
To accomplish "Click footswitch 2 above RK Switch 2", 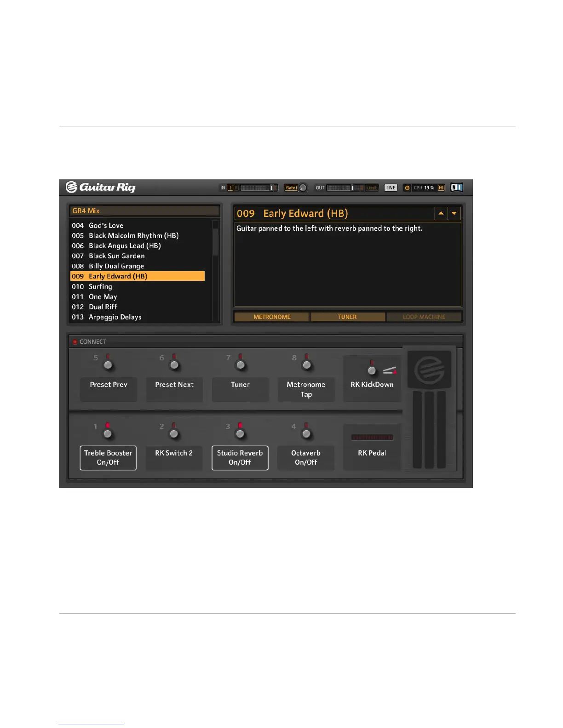I will (x=174, y=433).
